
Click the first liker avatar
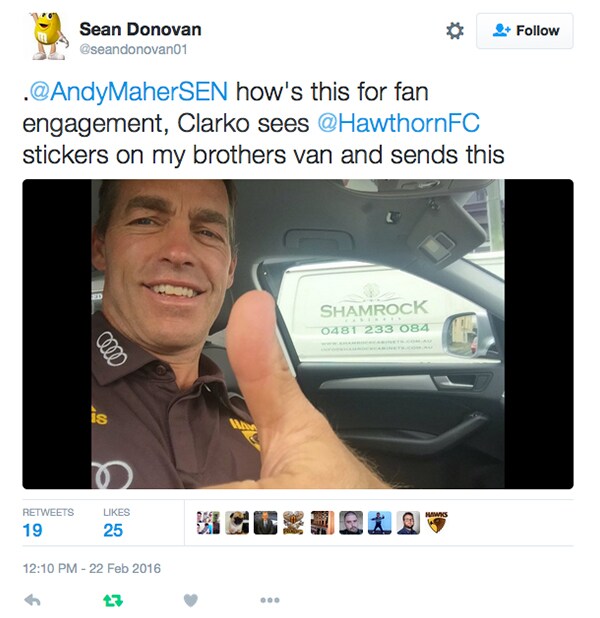208,523
